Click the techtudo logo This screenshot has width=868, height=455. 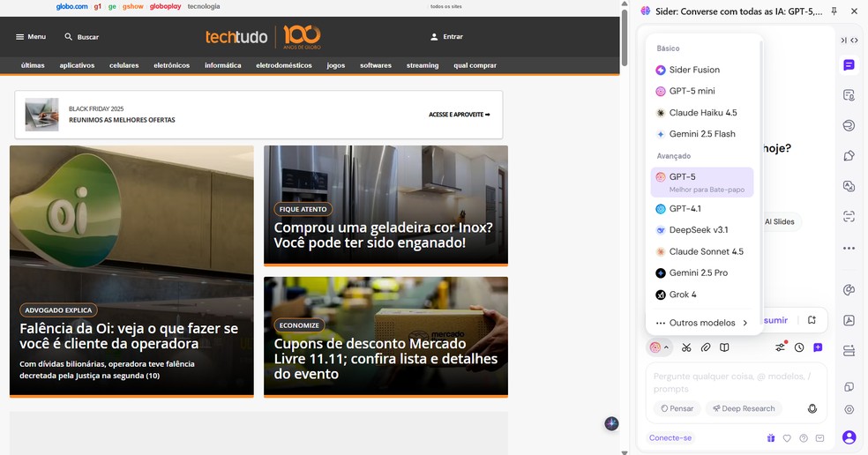point(236,36)
